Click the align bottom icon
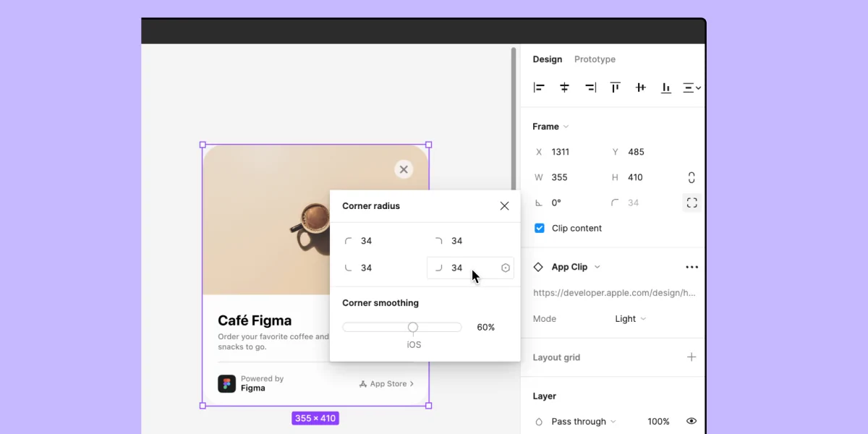Viewport: 868px width, 434px height. [x=666, y=88]
